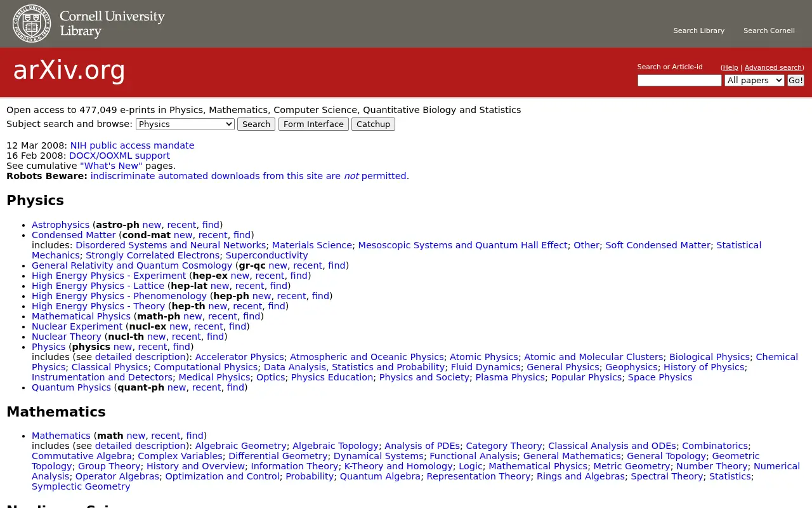Click the Cornell University Library seal logo
The width and height of the screenshot is (812, 508).
(32, 23)
